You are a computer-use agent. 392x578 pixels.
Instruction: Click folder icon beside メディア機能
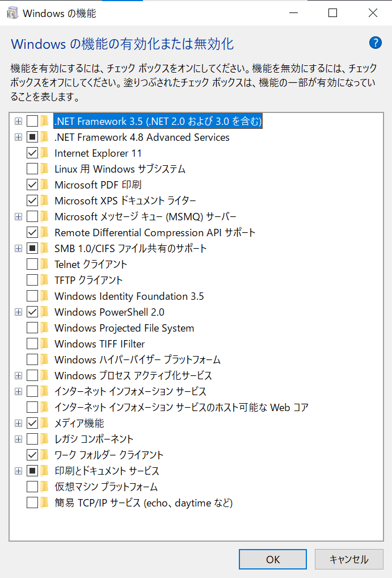click(45, 423)
